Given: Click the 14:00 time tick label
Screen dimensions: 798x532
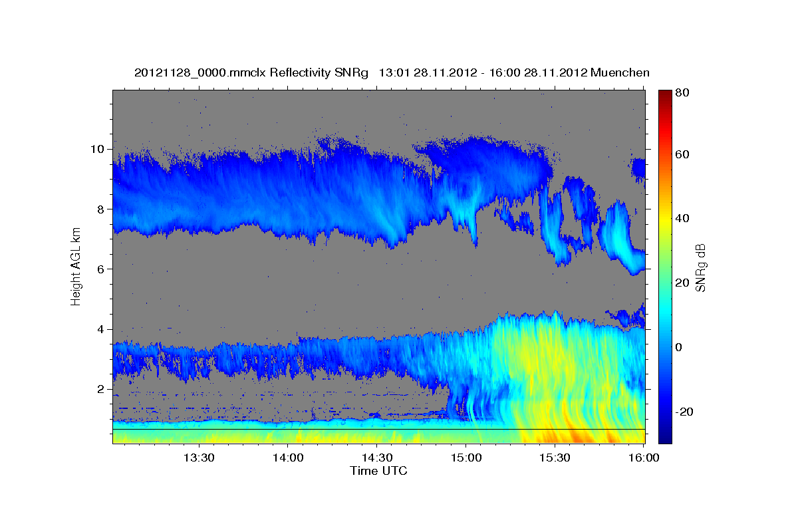Looking at the screenshot, I should 287,458.
